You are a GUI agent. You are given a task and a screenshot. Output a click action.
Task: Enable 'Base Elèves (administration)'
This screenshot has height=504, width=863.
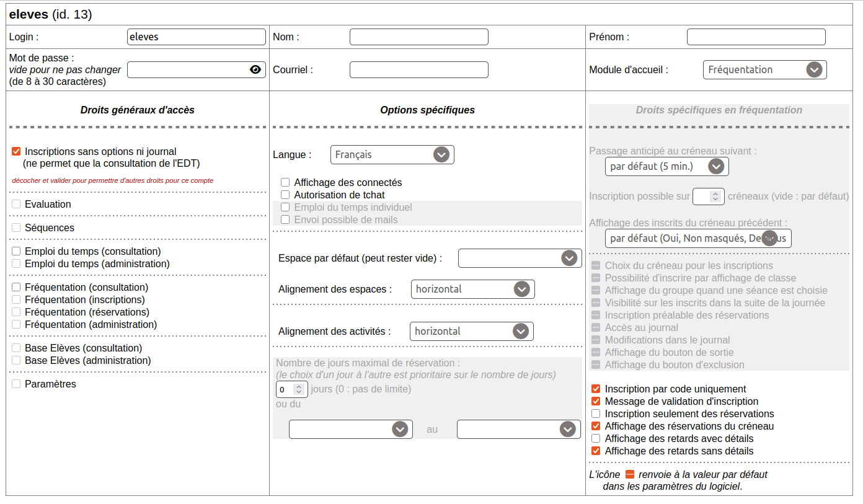(16, 360)
